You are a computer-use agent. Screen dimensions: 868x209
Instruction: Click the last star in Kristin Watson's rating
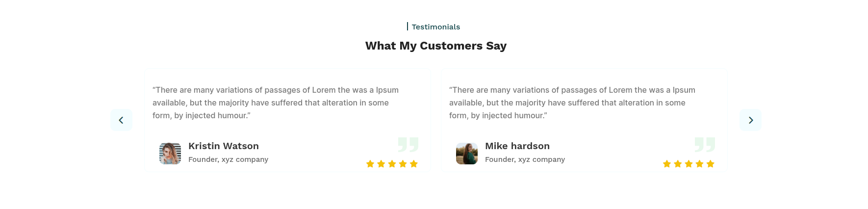pos(414,164)
